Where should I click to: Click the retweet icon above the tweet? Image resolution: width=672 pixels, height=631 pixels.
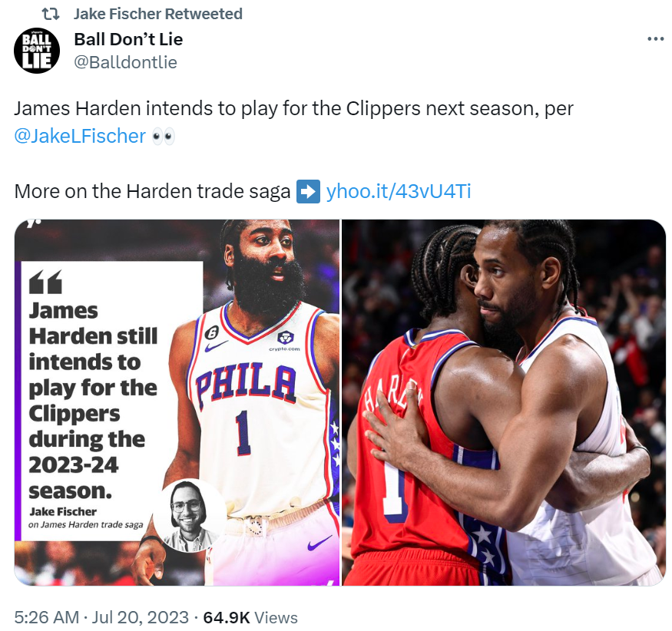(x=51, y=14)
